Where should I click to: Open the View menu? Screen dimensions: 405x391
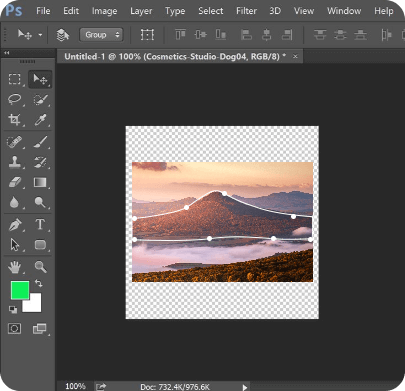click(x=304, y=11)
